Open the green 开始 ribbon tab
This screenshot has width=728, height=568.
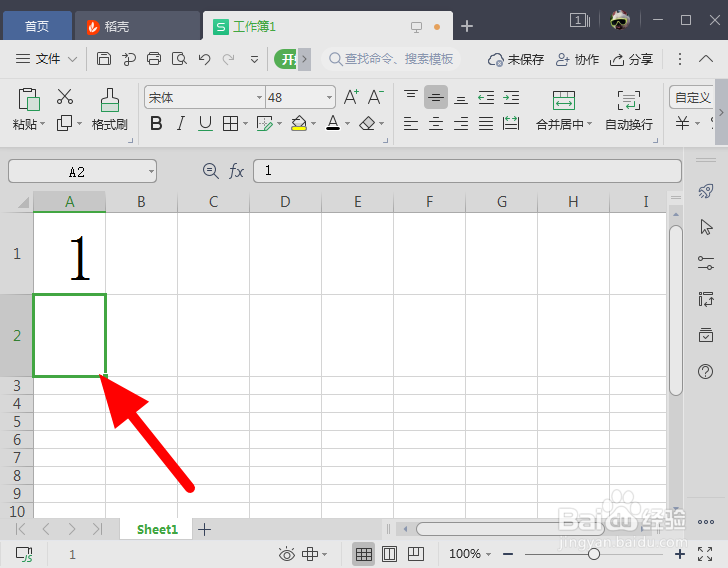point(285,59)
